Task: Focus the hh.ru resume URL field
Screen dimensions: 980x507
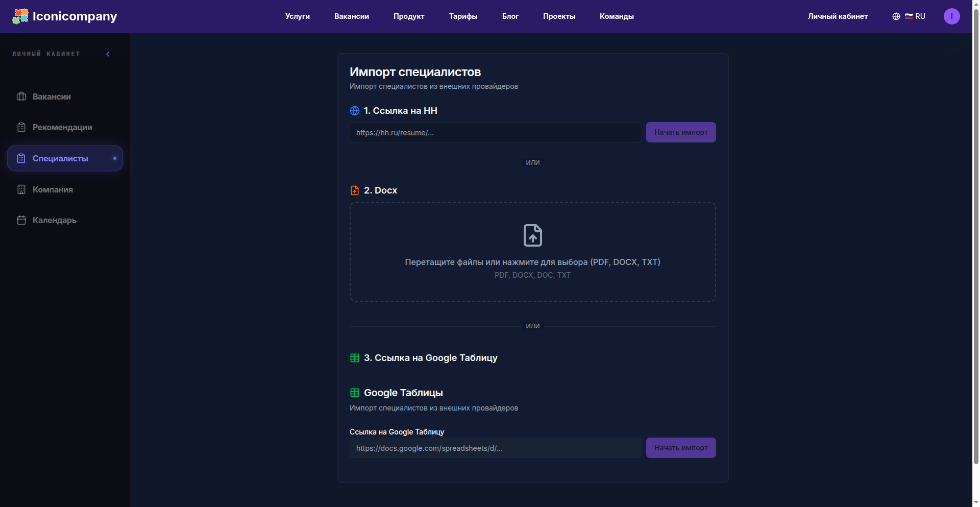Action: point(496,132)
